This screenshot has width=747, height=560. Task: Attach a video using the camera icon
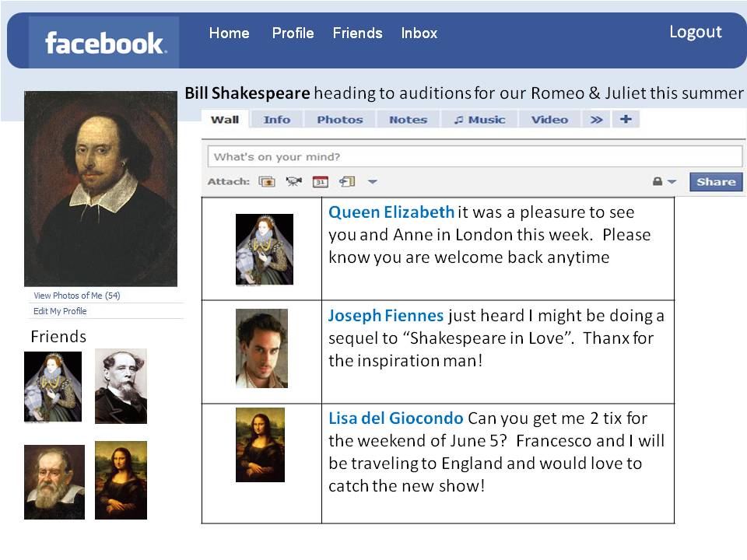(293, 181)
